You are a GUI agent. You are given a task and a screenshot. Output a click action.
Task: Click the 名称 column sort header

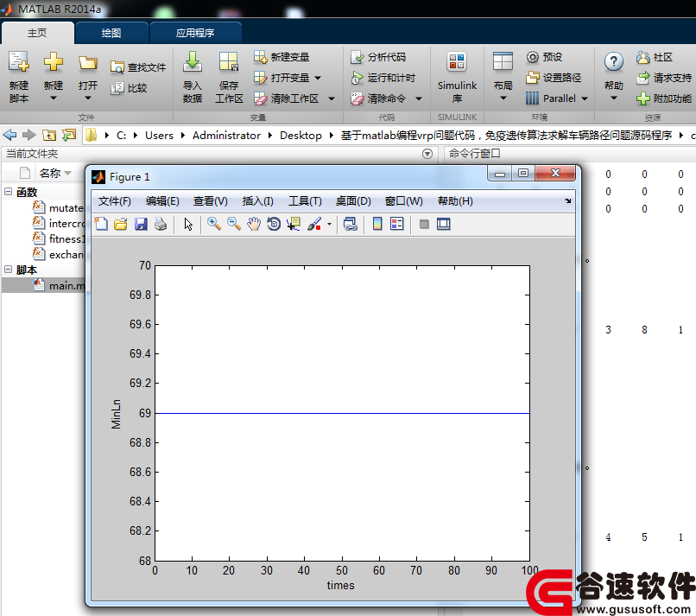coord(55,173)
